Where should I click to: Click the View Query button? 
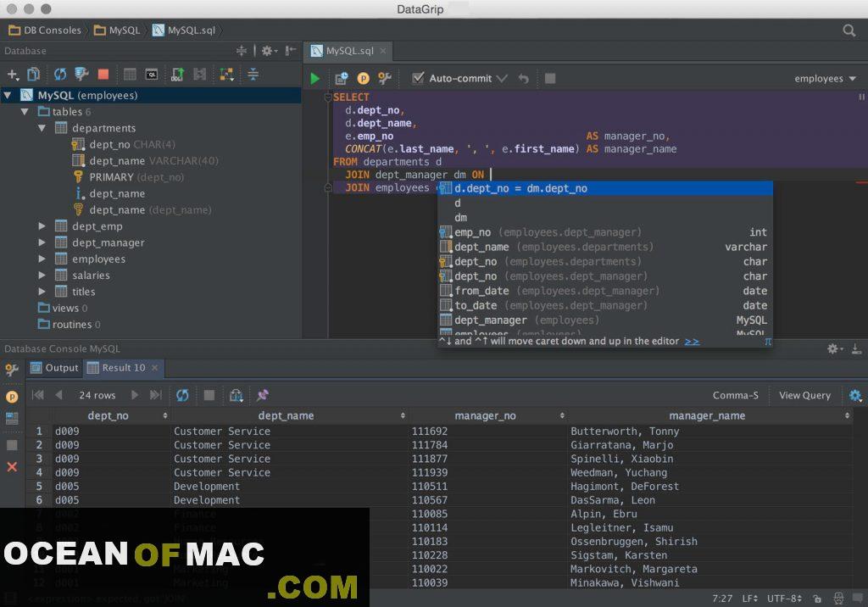pyautogui.click(x=805, y=395)
